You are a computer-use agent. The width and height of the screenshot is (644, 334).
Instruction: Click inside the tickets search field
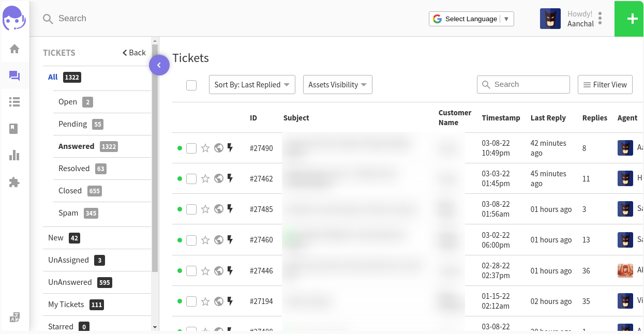pyautogui.click(x=523, y=84)
